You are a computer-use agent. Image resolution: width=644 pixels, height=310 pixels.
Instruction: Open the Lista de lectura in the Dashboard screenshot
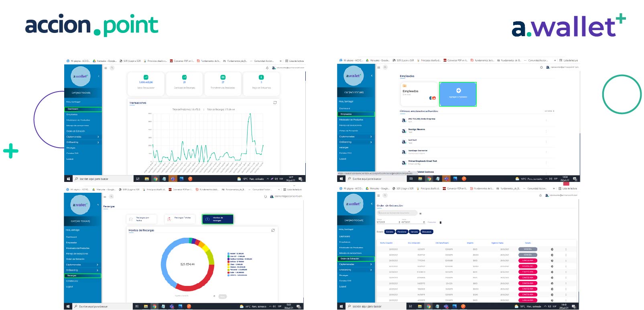(295, 61)
